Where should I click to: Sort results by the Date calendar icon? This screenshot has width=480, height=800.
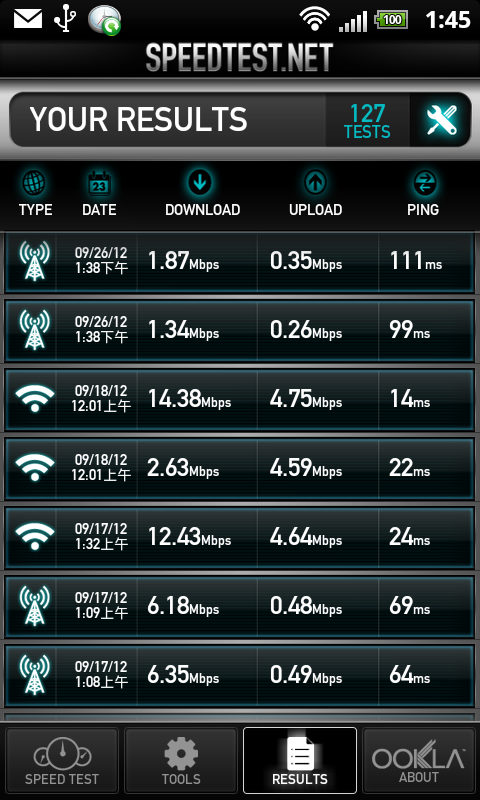99,183
